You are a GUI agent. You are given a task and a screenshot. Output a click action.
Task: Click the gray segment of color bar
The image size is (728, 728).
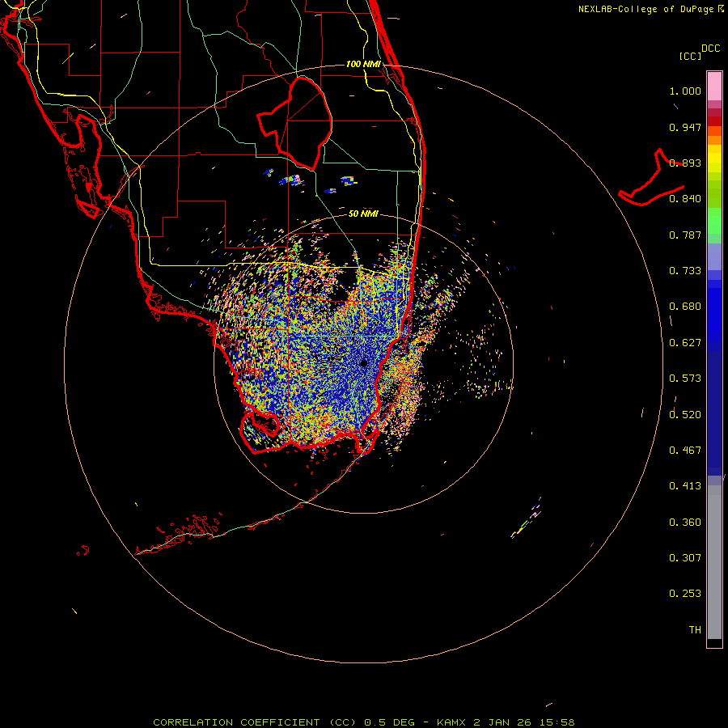[x=714, y=562]
